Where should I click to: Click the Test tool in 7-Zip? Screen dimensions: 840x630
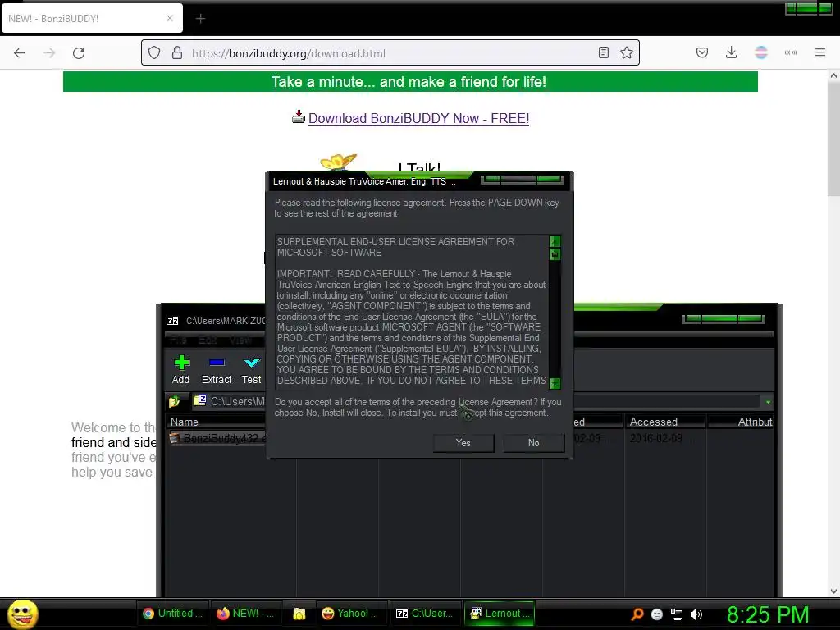point(251,370)
